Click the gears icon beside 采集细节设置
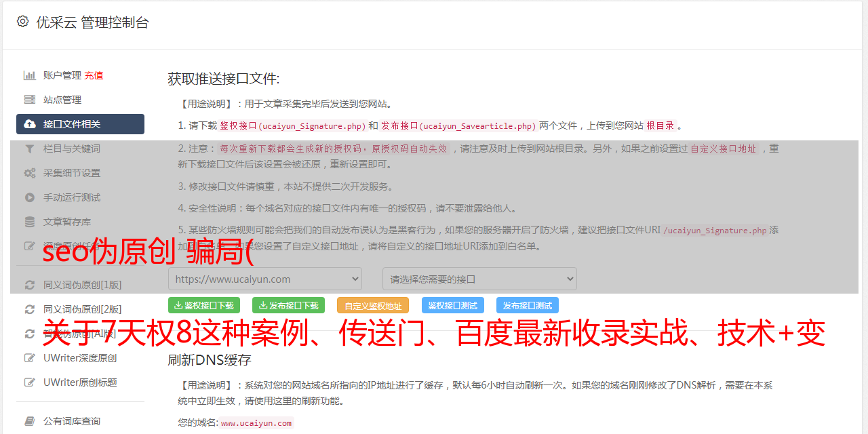Screen dimensions: 868x434 click(30, 173)
